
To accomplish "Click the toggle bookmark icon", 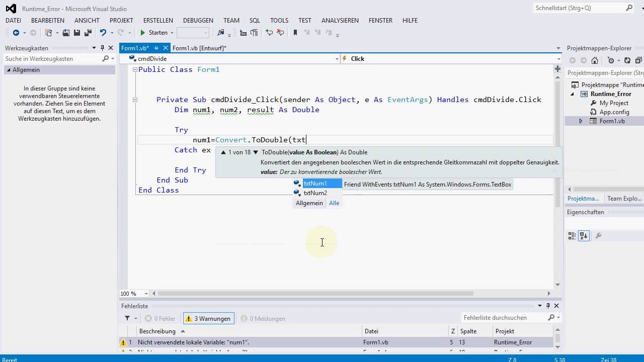I will [295, 33].
